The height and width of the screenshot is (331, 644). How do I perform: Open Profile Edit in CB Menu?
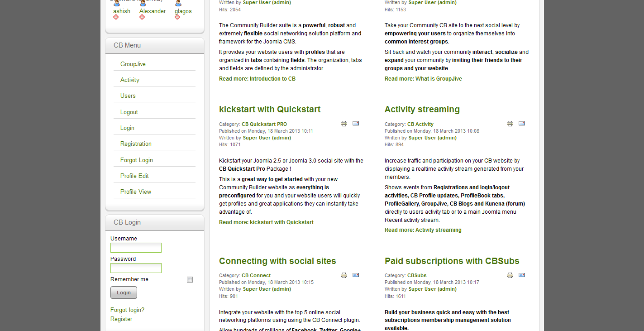134,176
